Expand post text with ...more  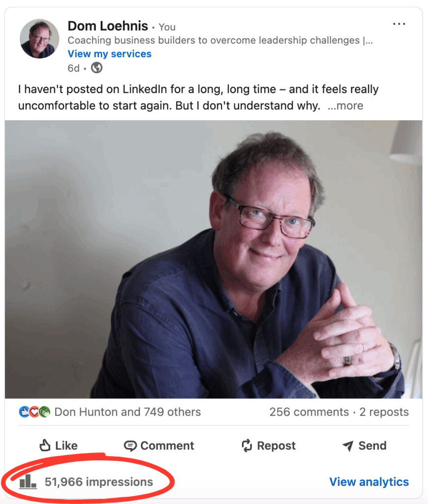[345, 105]
